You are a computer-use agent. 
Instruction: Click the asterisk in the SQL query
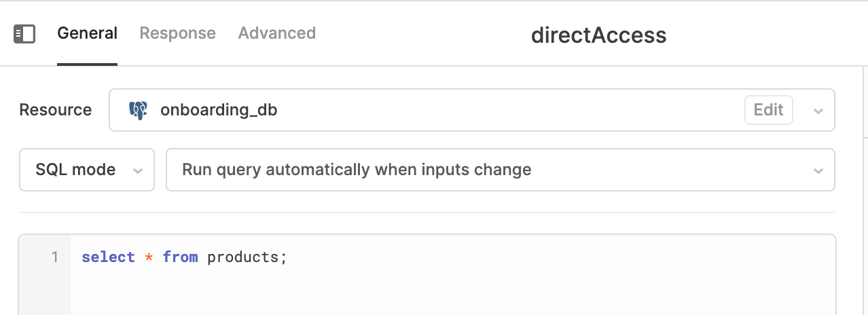tap(149, 257)
